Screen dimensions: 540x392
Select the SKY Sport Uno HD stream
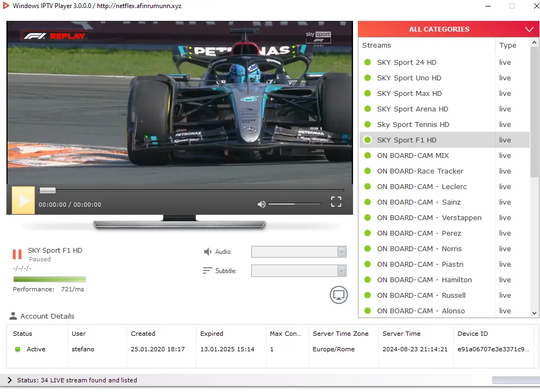pos(444,78)
